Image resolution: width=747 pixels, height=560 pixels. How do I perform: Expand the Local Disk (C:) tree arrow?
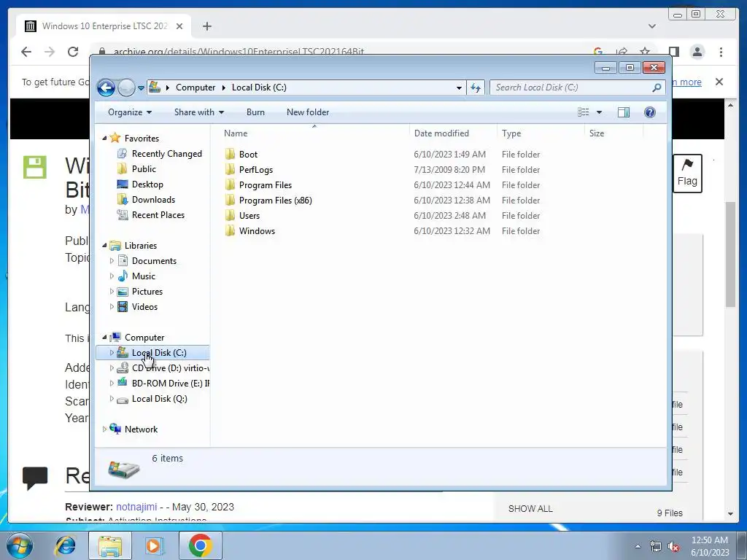[112, 353]
